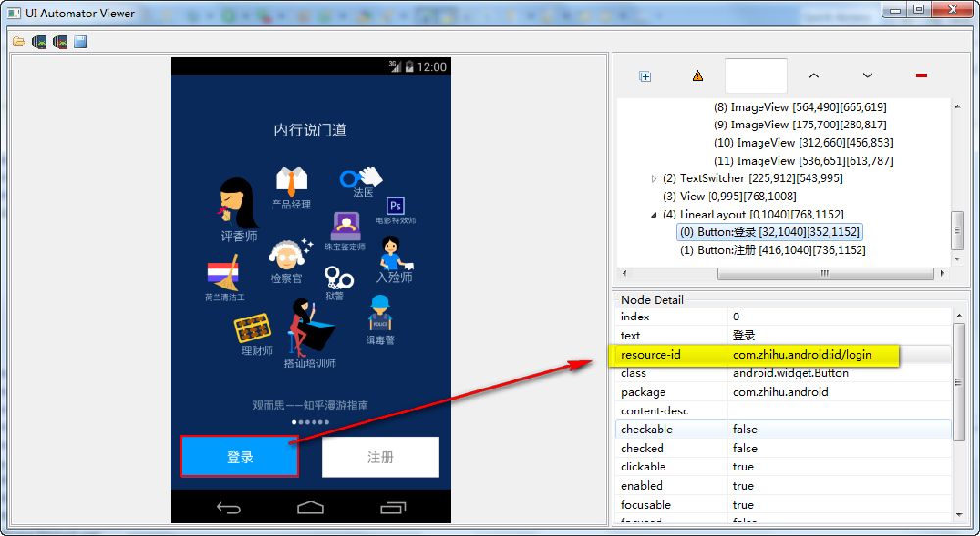Click the white 注册 button in the phone screenshot

click(x=380, y=457)
